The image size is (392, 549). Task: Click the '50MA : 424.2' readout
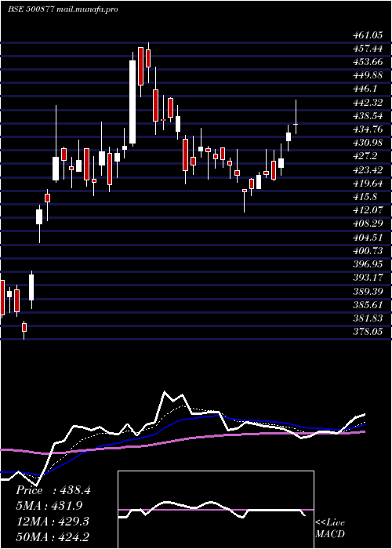pyautogui.click(x=53, y=537)
